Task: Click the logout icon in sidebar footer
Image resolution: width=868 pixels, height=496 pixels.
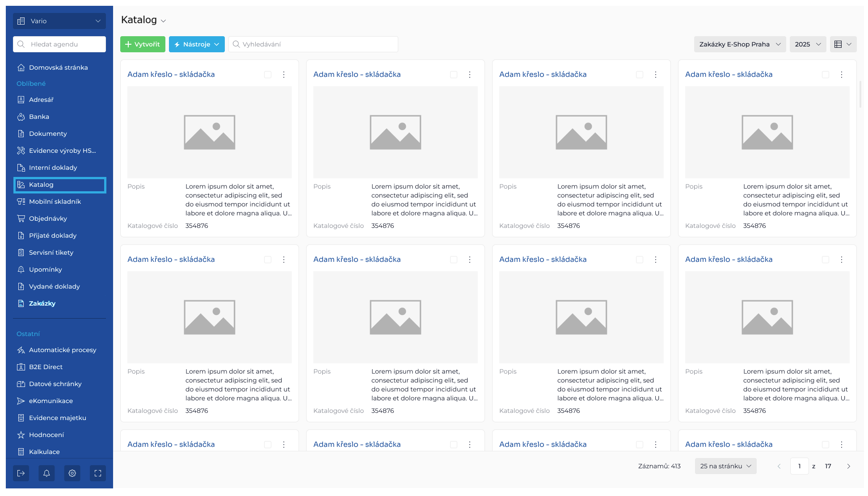Action: coord(21,473)
